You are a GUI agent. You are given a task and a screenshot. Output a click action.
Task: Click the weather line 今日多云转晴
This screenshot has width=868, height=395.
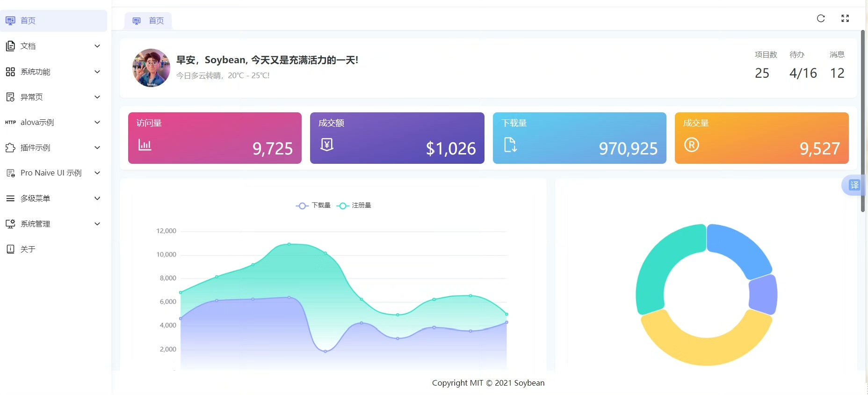click(223, 75)
